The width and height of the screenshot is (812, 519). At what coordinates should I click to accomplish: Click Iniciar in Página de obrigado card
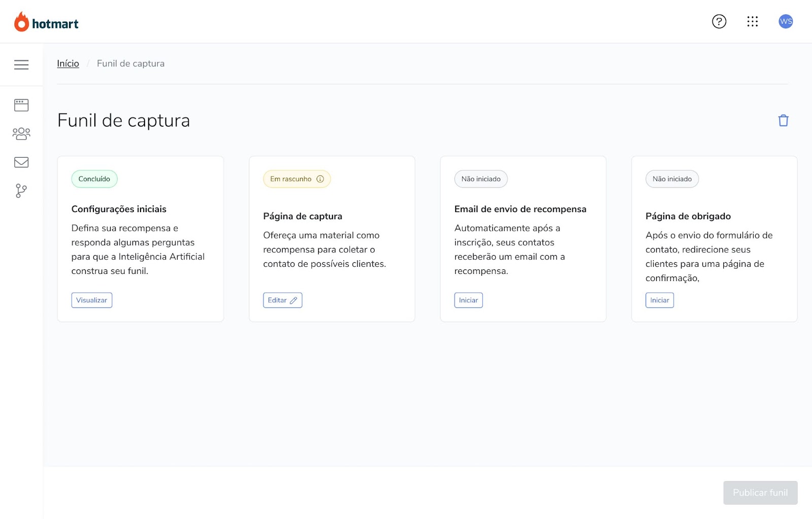click(660, 300)
